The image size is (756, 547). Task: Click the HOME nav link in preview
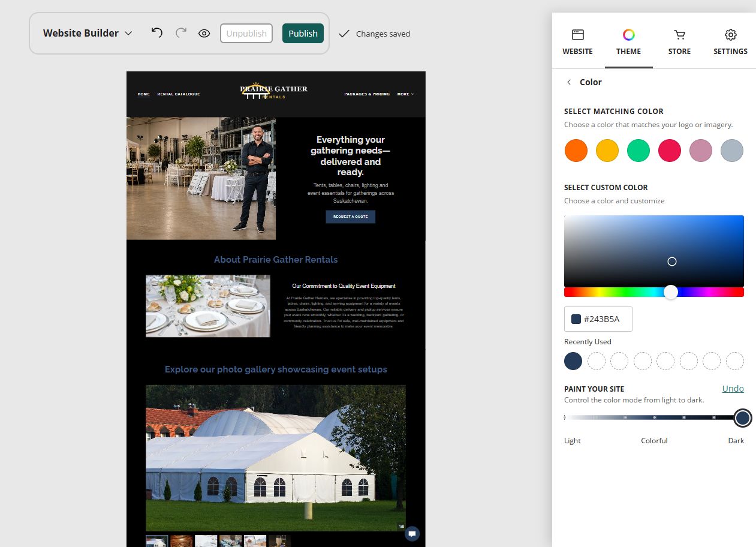[144, 94]
